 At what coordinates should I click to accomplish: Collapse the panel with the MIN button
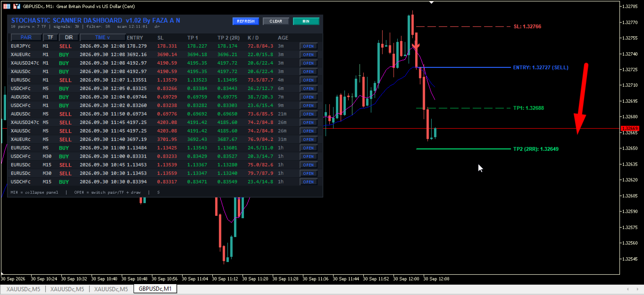pos(306,21)
